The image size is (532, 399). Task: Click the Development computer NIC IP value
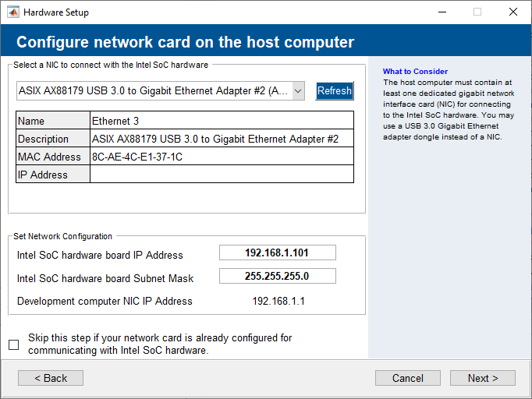click(278, 301)
